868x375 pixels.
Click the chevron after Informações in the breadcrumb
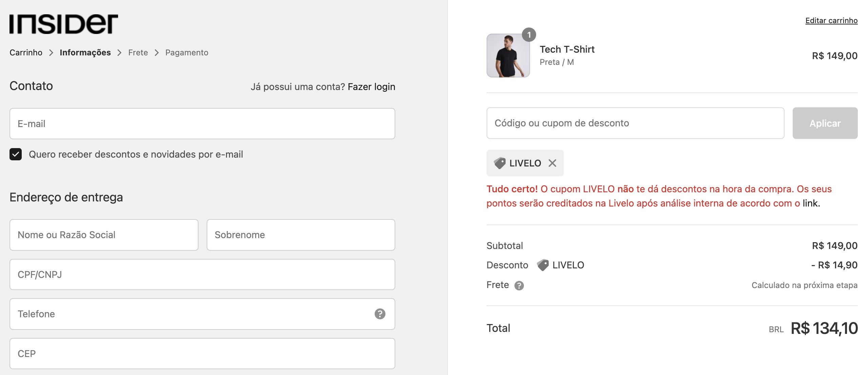[119, 53]
